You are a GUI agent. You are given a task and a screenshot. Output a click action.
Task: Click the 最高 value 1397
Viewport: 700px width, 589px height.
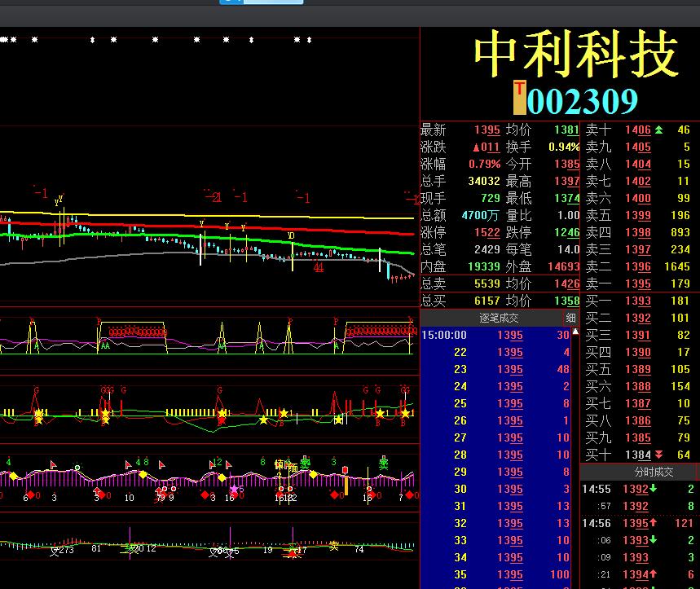click(567, 181)
